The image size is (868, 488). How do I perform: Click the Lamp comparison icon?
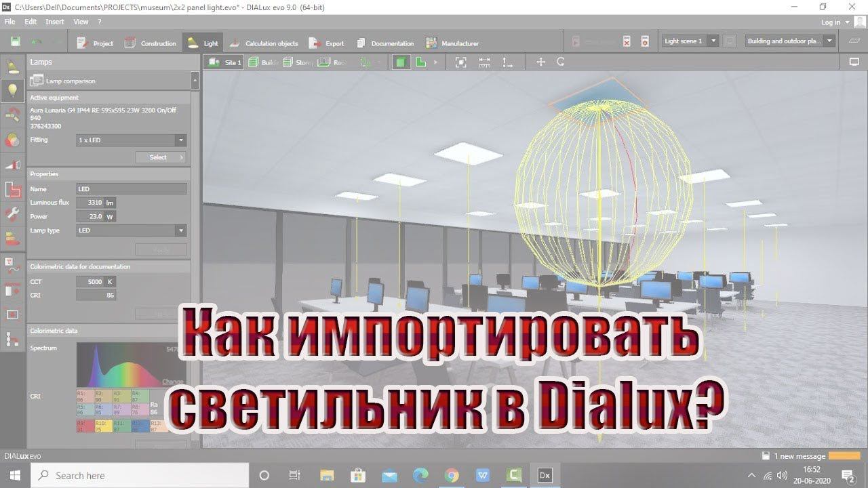pyautogui.click(x=37, y=81)
